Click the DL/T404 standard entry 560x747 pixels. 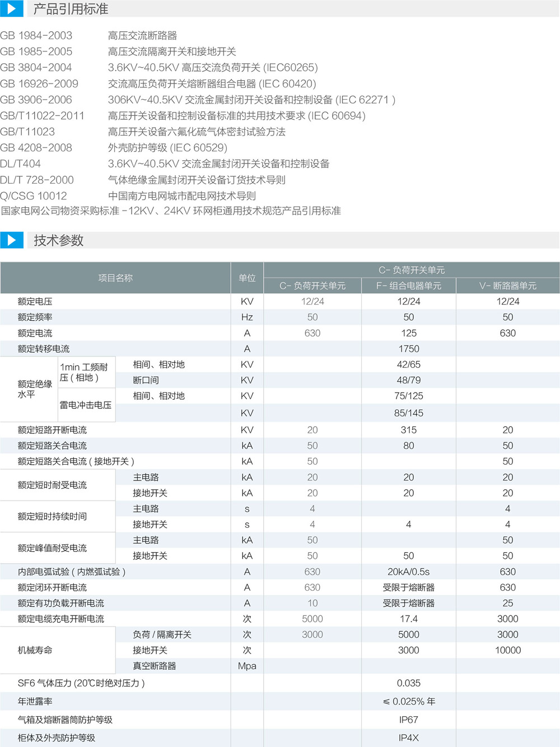[x=21, y=164]
